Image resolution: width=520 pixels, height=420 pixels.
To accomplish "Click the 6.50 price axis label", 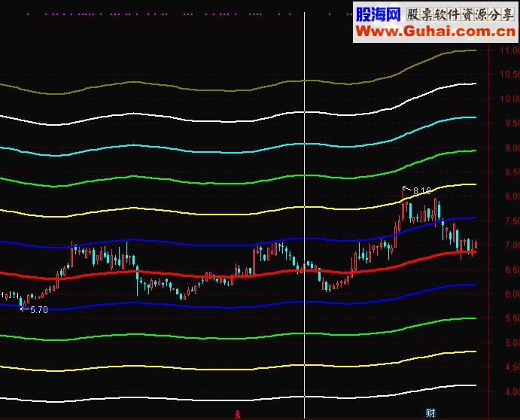I will tap(512, 269).
